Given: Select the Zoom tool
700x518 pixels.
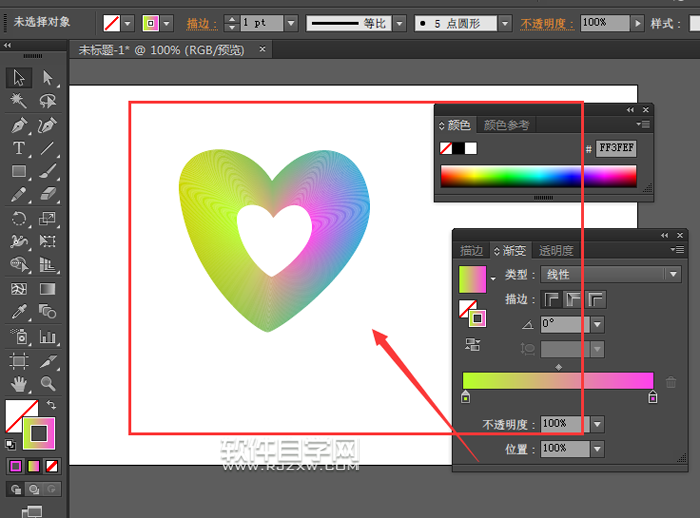Looking at the screenshot, I should (x=47, y=383).
